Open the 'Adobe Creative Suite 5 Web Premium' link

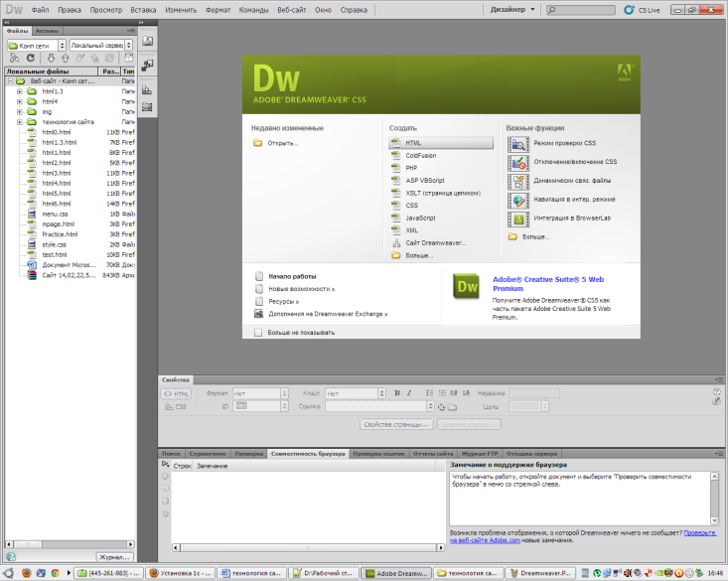(548, 284)
